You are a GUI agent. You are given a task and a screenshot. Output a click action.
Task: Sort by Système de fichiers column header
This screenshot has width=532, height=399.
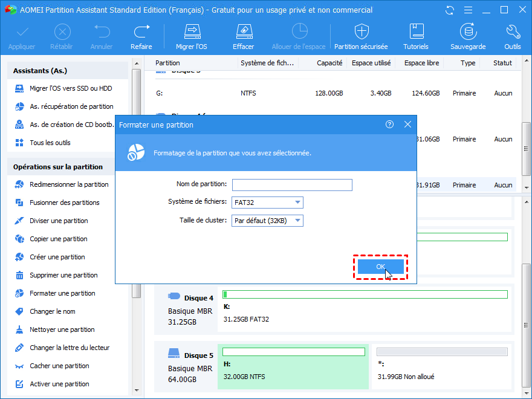coord(267,63)
